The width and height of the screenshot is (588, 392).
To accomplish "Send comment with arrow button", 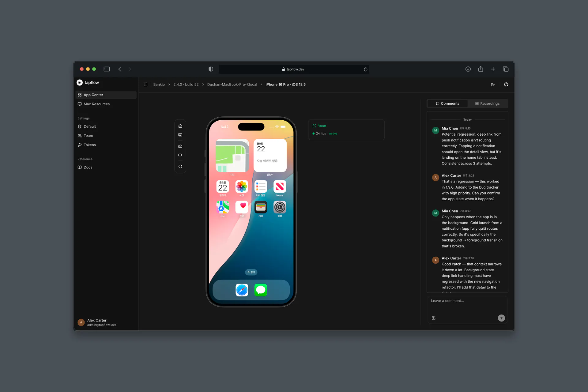I will (x=501, y=318).
